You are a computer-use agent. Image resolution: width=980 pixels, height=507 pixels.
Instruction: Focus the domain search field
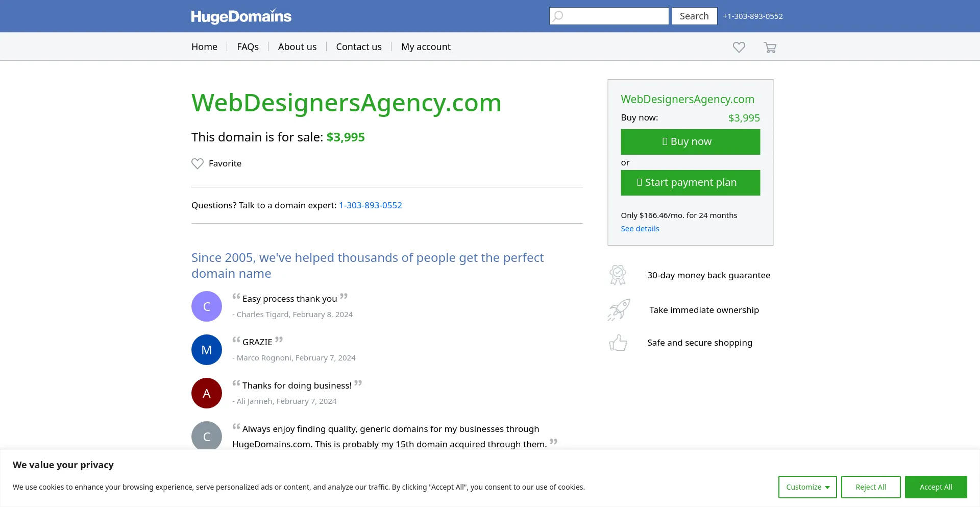click(x=615, y=16)
